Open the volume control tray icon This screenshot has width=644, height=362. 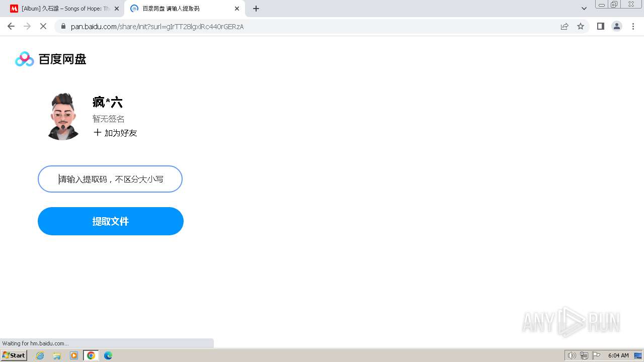point(572,355)
